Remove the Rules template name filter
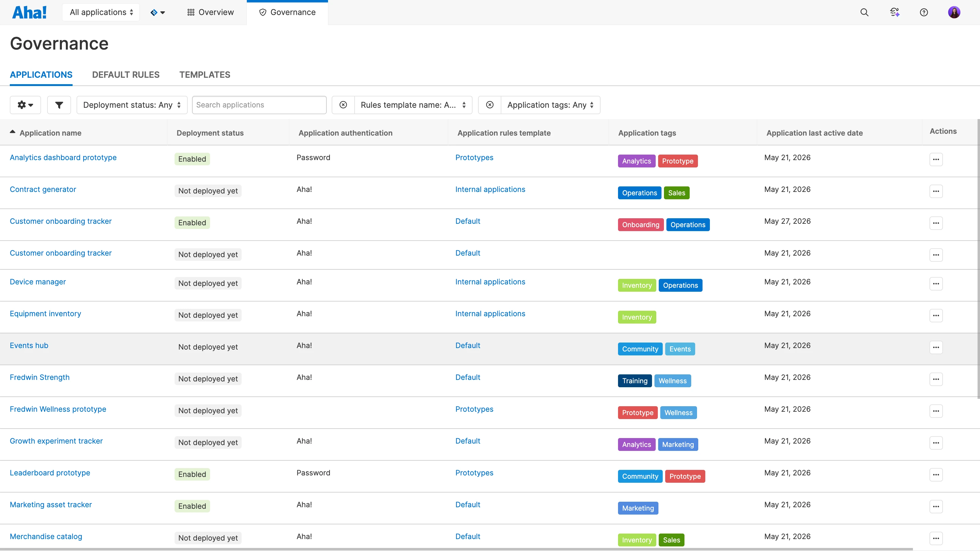This screenshot has height=551, width=980. pyautogui.click(x=343, y=105)
